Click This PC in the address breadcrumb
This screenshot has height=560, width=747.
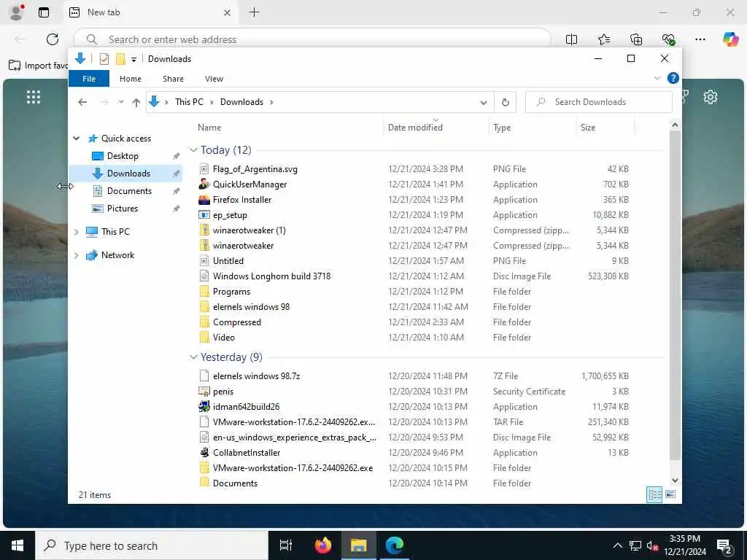pyautogui.click(x=189, y=102)
